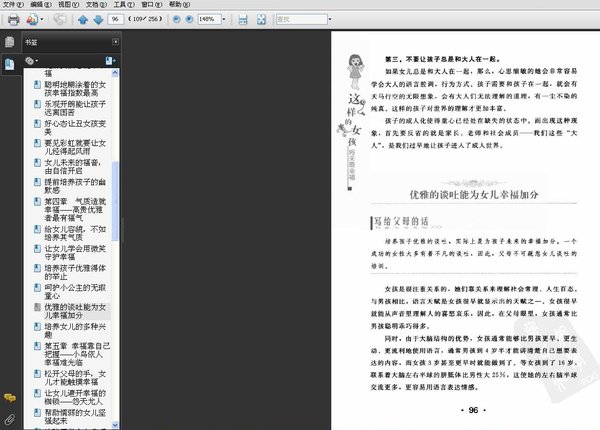Click the bookmarks vertical scrollbar thumb
The image size is (600, 430).
tap(115, 201)
